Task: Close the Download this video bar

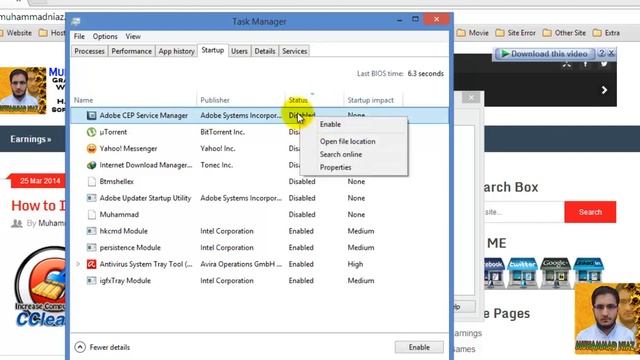Action: click(x=611, y=53)
